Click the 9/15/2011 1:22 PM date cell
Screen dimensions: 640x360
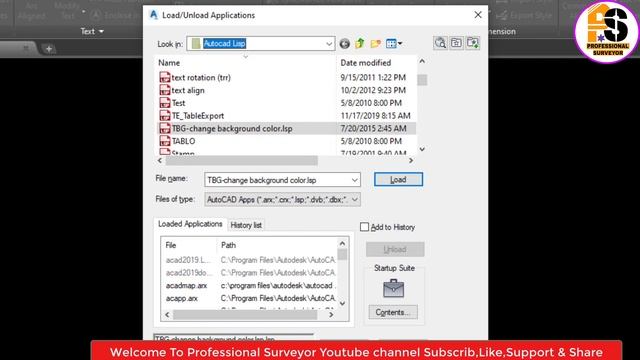[373, 77]
